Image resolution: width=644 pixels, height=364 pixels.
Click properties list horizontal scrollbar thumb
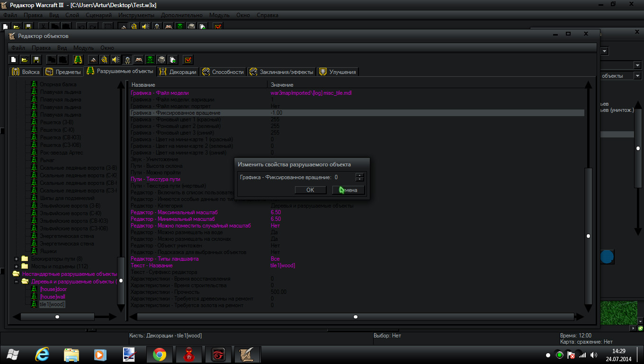coord(356,317)
